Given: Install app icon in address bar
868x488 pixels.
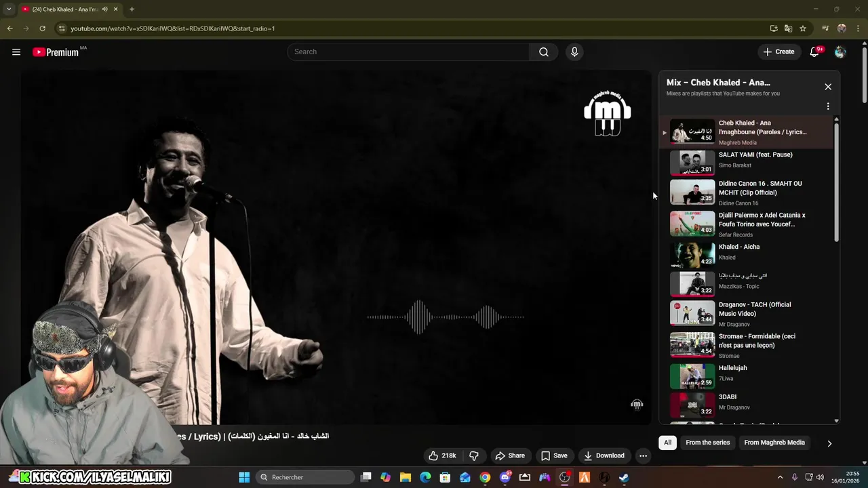Looking at the screenshot, I should 774,28.
